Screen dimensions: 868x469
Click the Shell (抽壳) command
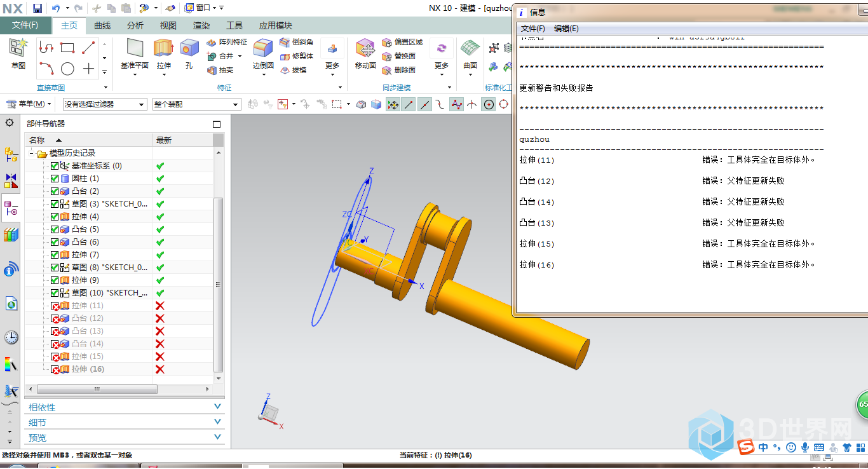pyautogui.click(x=220, y=70)
